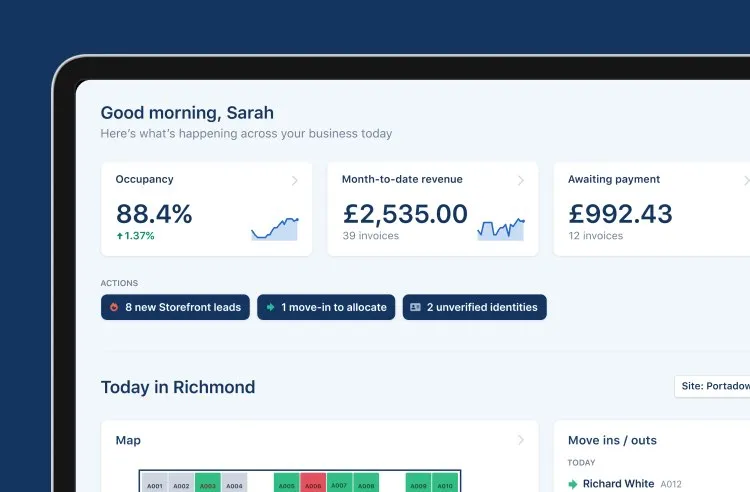The image size is (750, 492).
Task: Click the ID card icon on unverified identities
Action: [415, 307]
